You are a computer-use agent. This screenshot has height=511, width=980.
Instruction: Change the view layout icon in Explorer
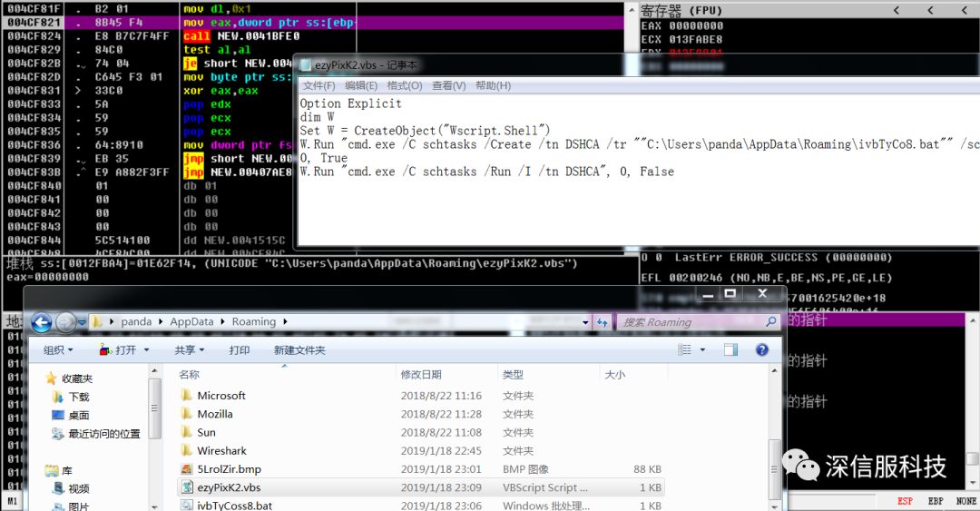point(685,349)
